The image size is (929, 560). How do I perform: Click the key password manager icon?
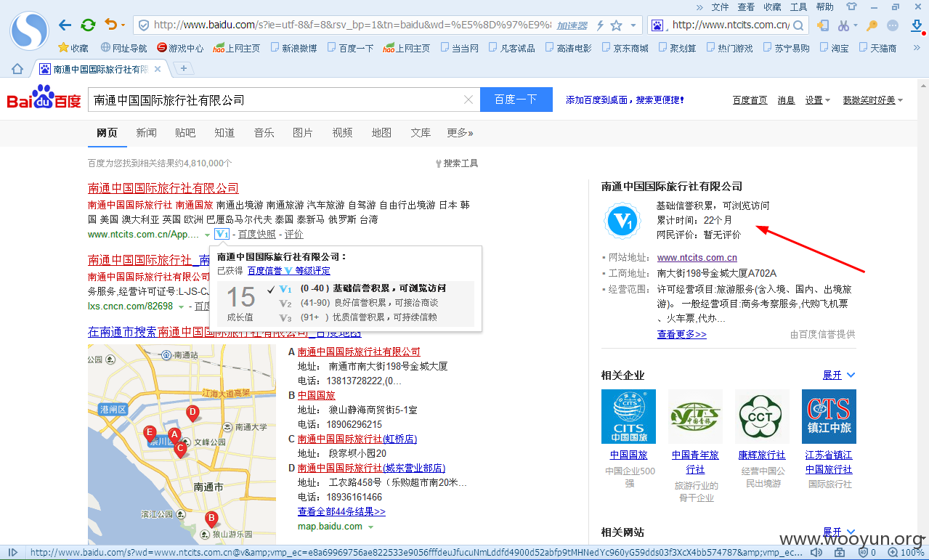pos(872,25)
